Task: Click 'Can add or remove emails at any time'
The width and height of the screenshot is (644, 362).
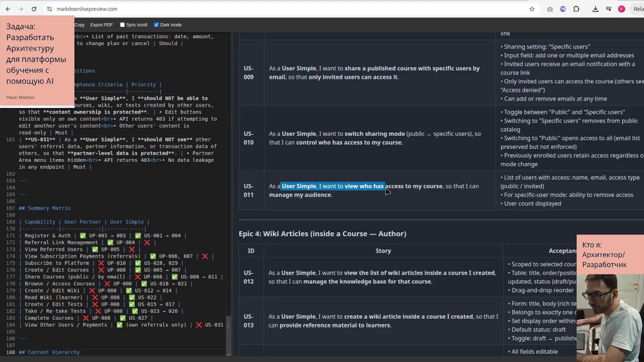Action: pyautogui.click(x=555, y=99)
